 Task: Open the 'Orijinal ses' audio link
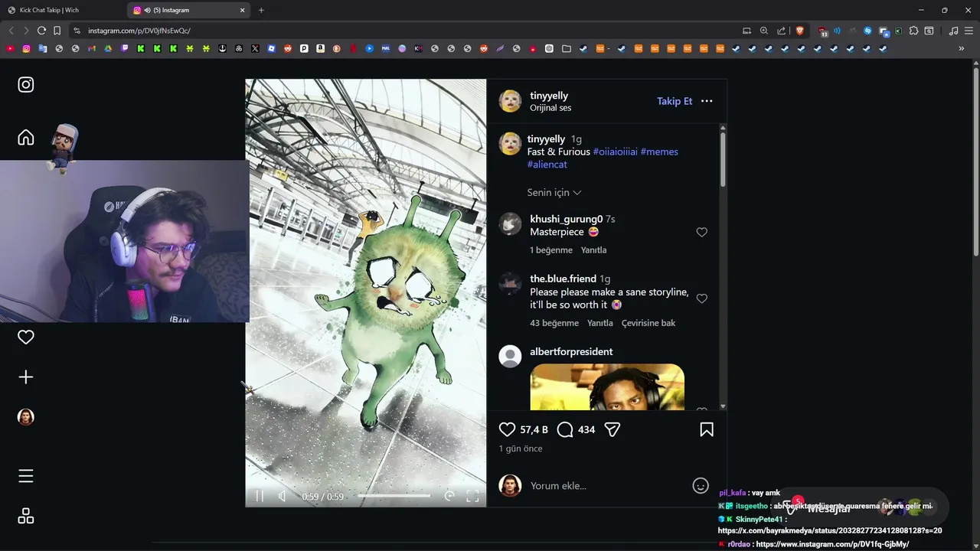pyautogui.click(x=550, y=108)
